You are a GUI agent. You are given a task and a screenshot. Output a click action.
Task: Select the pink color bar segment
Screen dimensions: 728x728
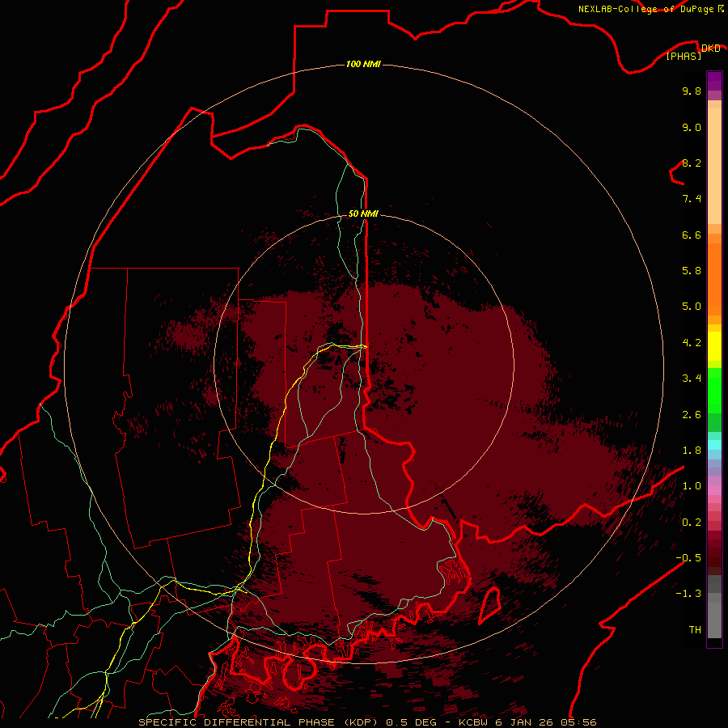[x=714, y=490]
